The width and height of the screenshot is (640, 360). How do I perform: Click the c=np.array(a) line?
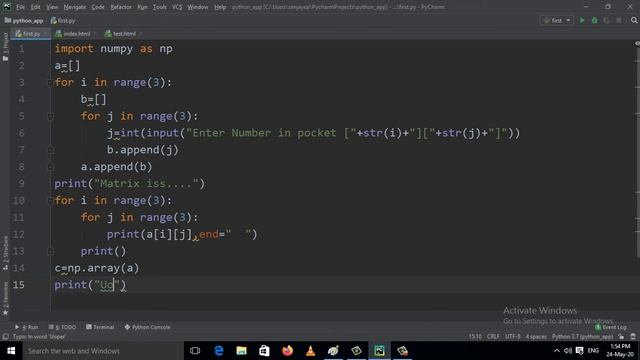click(x=97, y=268)
